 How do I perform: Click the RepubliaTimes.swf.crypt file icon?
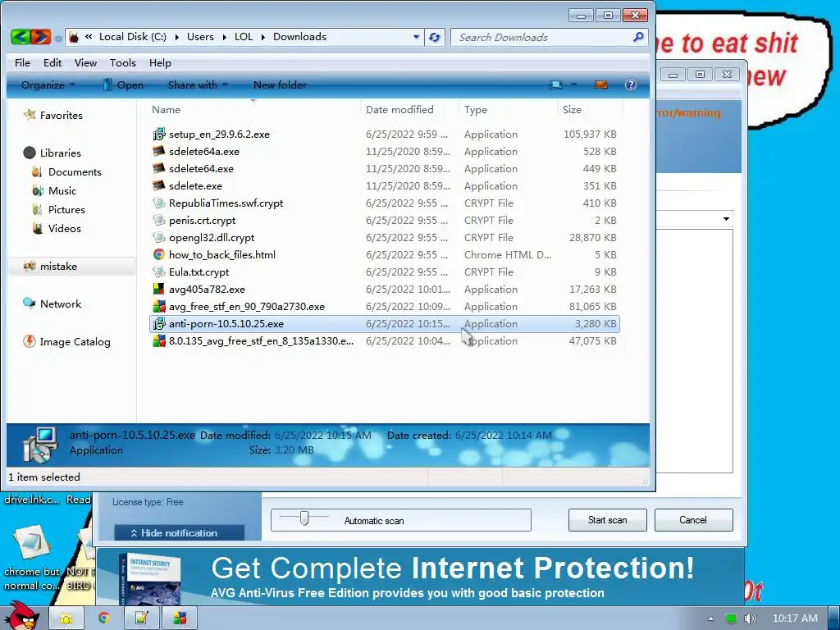(x=158, y=203)
